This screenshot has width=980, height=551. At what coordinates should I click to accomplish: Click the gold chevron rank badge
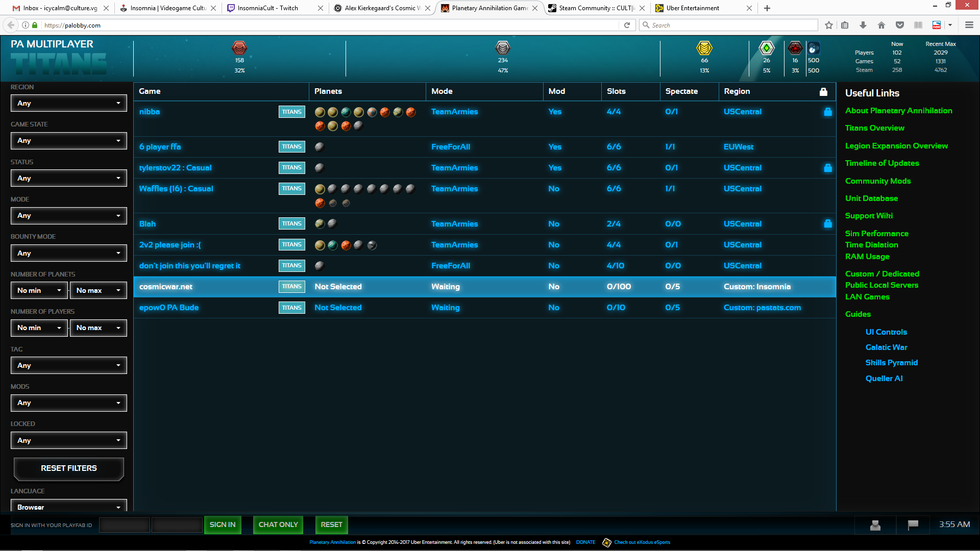pyautogui.click(x=704, y=48)
